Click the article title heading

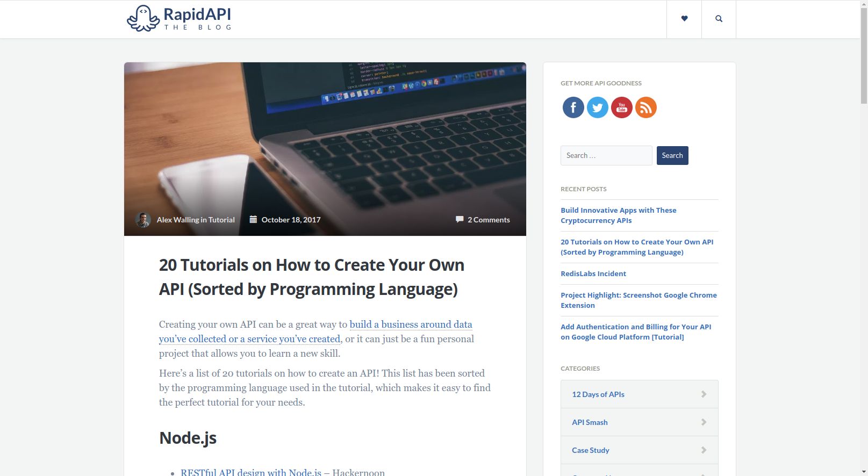pyautogui.click(x=312, y=277)
